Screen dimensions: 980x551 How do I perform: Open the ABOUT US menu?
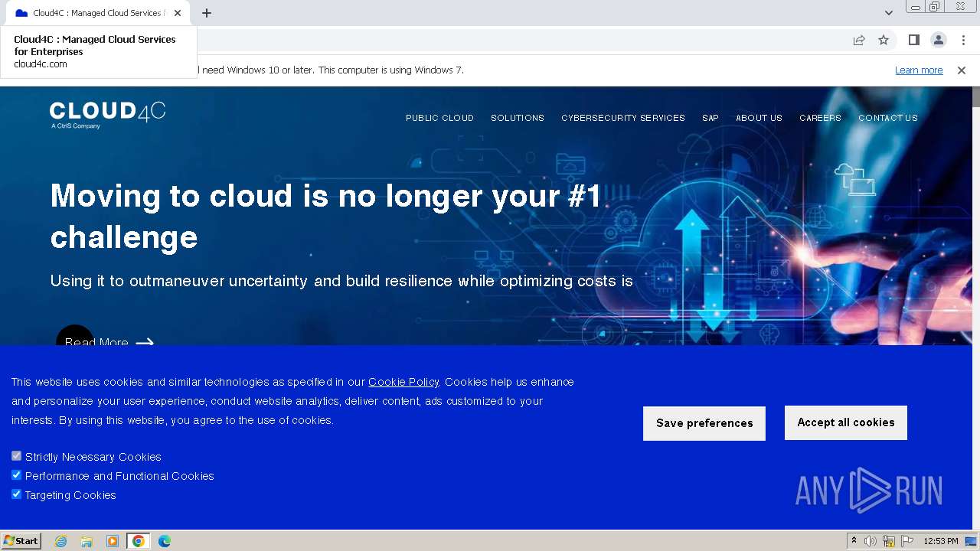[x=759, y=118]
